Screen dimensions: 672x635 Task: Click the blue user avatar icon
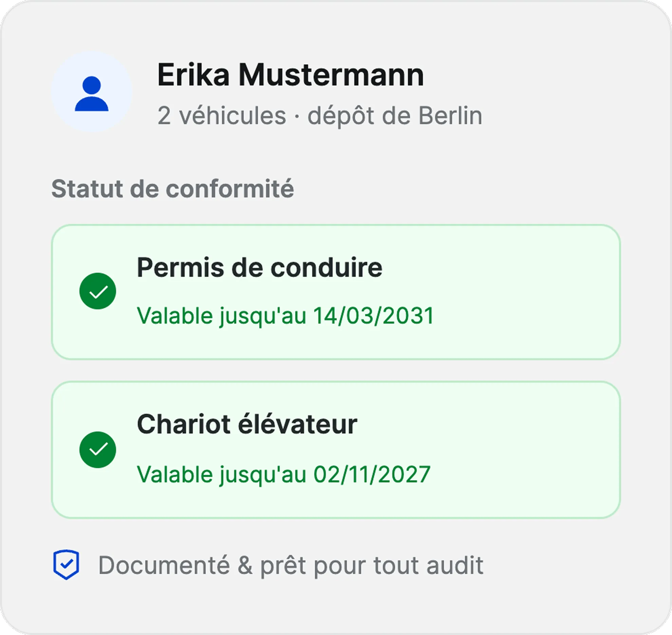click(x=92, y=94)
